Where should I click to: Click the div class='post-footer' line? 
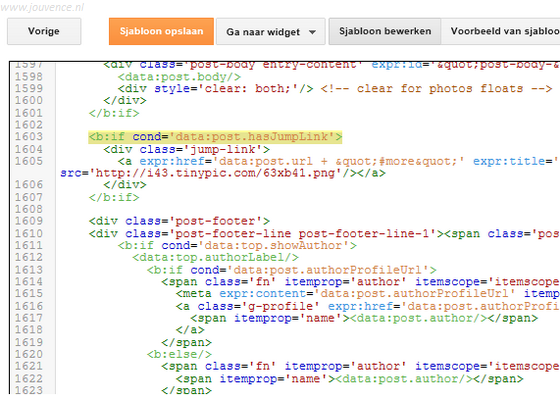179,221
